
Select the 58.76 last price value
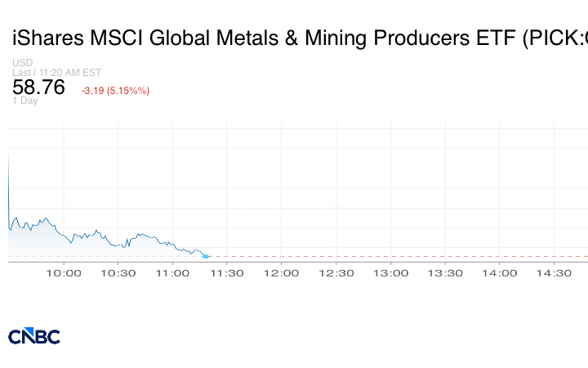click(38, 88)
